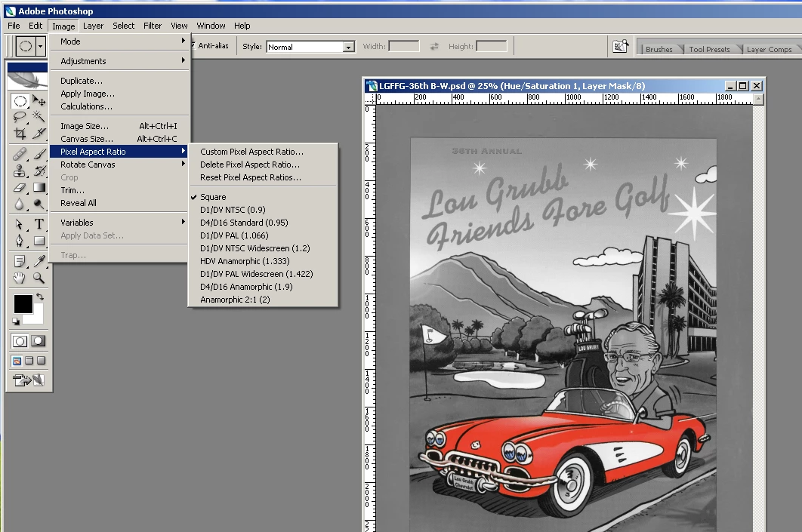This screenshot has width=802, height=532.
Task: Select the Path Selection tool
Action: pos(20,224)
